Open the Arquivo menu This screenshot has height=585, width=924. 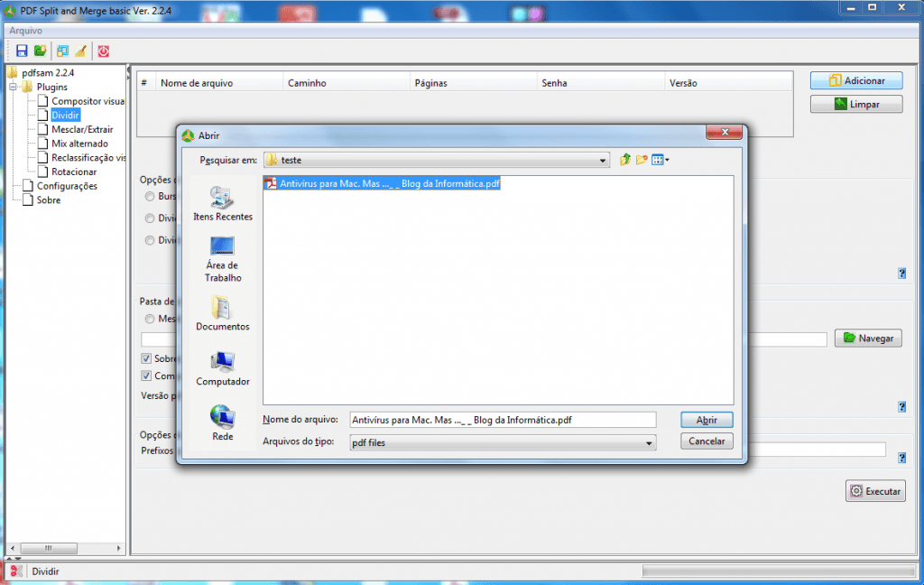(x=25, y=30)
